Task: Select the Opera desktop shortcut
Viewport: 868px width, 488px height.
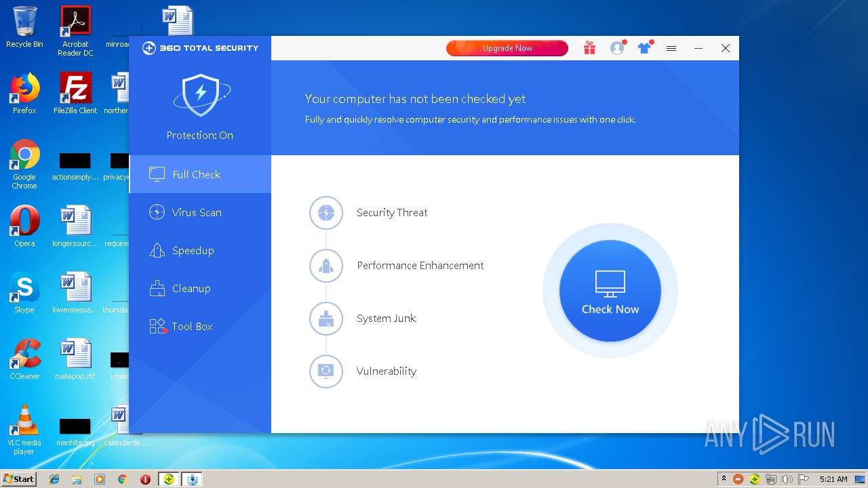Action: click(24, 226)
